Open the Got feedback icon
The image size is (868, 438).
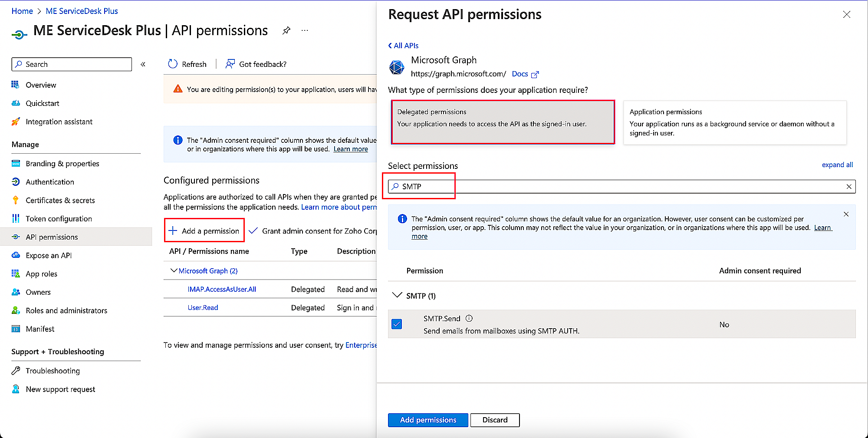tap(230, 64)
